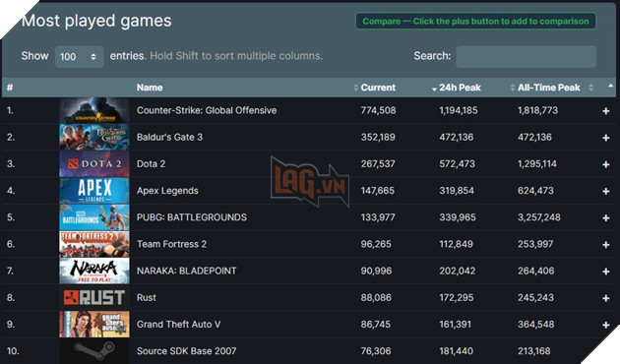Screen dimensions: 620x364
Task: Click the Steam logo for Source SDK Base
Action: click(94, 351)
